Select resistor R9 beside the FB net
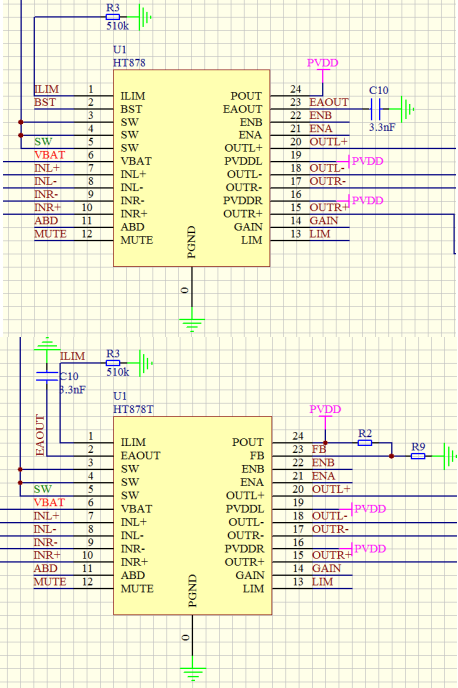This screenshot has height=688, width=458. 418,456
